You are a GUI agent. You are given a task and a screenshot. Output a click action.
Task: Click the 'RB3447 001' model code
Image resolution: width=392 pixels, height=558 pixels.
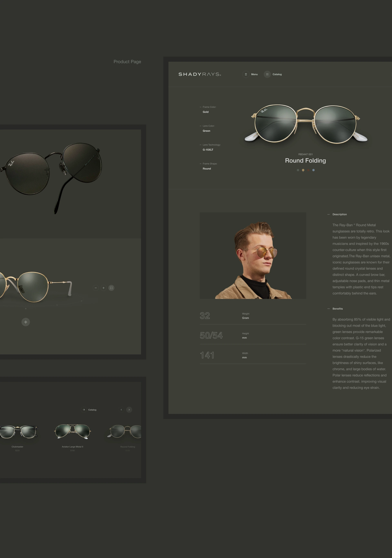305,154
